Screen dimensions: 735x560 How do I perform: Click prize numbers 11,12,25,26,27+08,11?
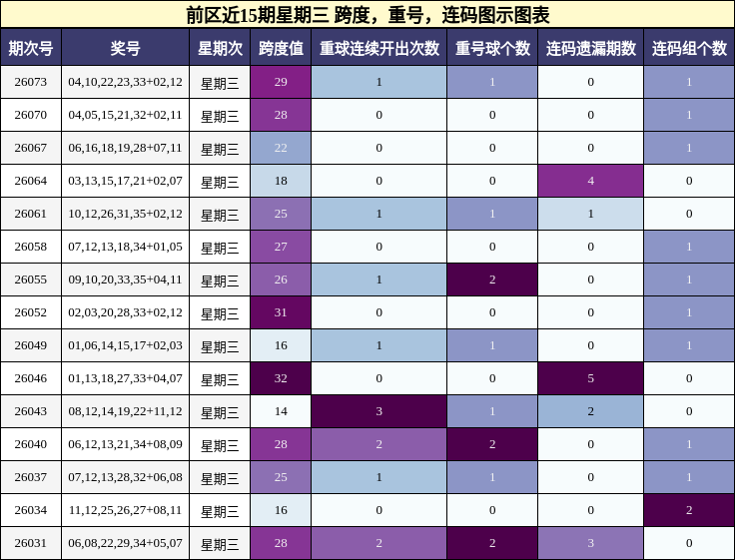[125, 510]
